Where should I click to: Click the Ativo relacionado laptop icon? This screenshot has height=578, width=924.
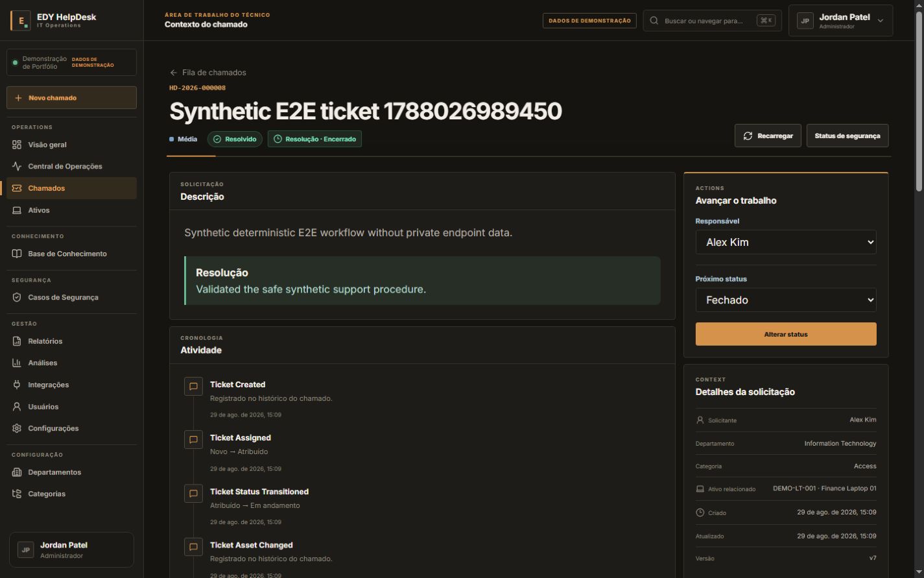click(700, 488)
